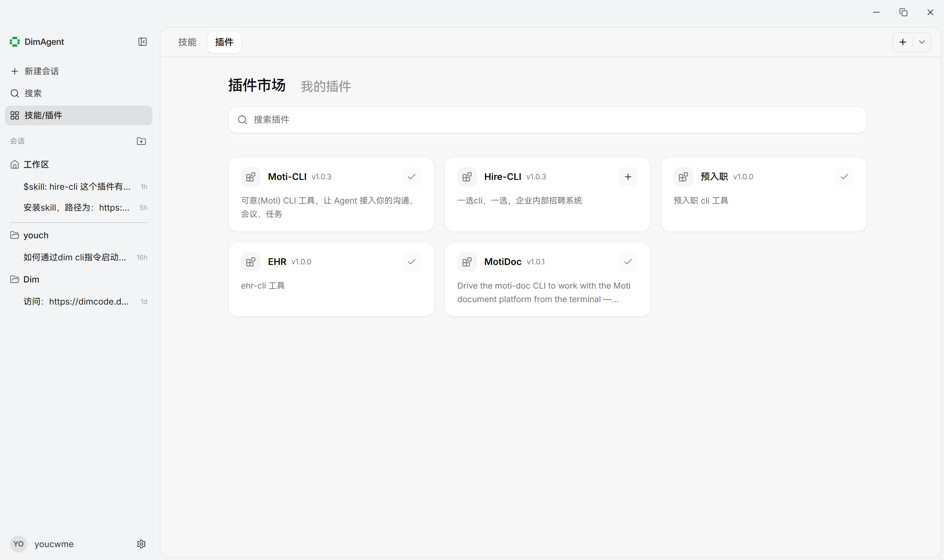Viewport: 944px width, 560px height.
Task: Click version label v1.0.1 on MotiDoc
Action: coord(535,262)
